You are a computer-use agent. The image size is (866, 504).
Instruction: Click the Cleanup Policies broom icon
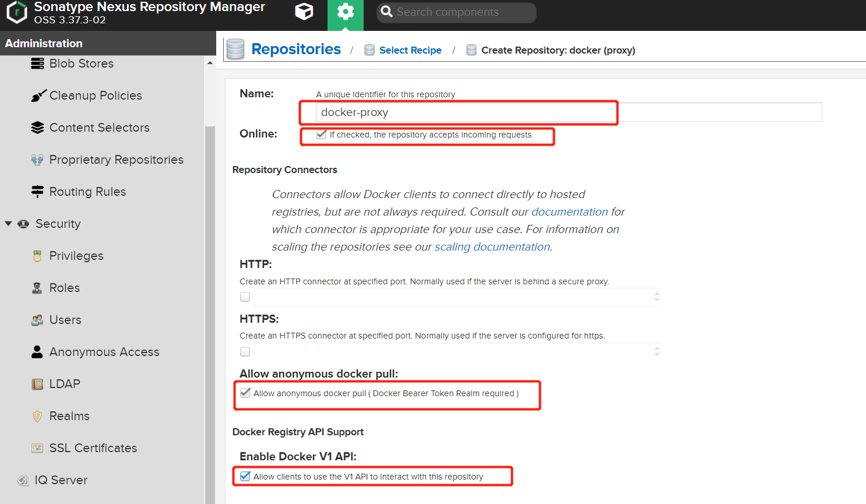(x=38, y=96)
